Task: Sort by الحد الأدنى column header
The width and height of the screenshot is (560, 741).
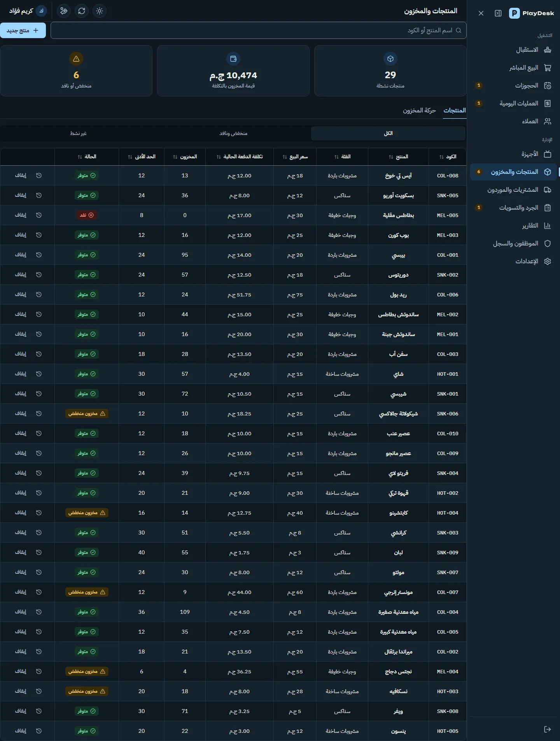Action: coord(142,157)
